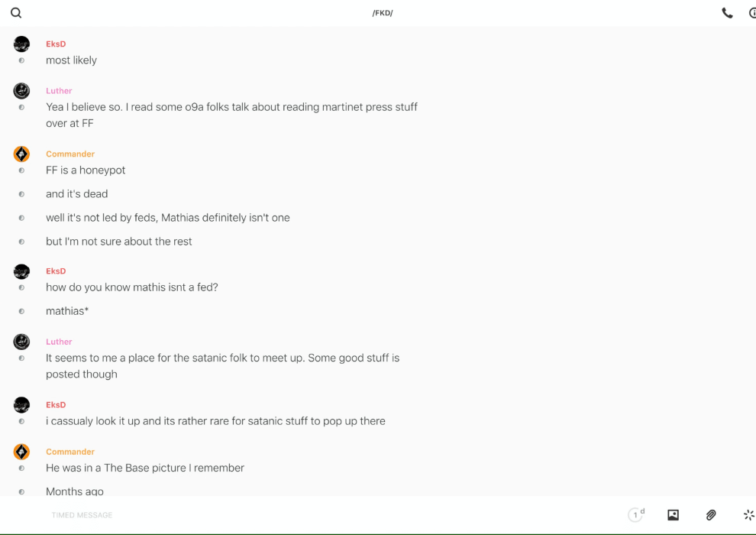Toggle the 1 day message timer
This screenshot has height=535, width=756.
pyautogui.click(x=636, y=515)
